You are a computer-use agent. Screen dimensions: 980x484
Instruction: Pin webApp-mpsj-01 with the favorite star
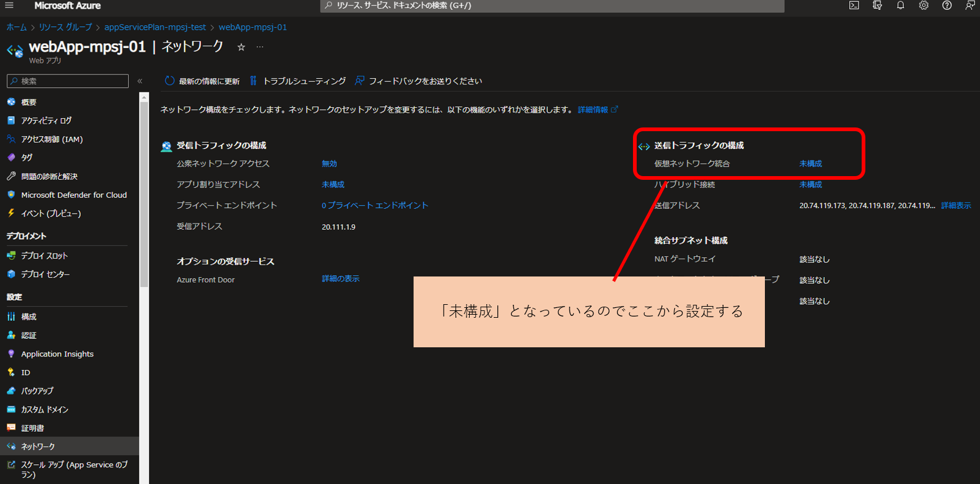241,47
